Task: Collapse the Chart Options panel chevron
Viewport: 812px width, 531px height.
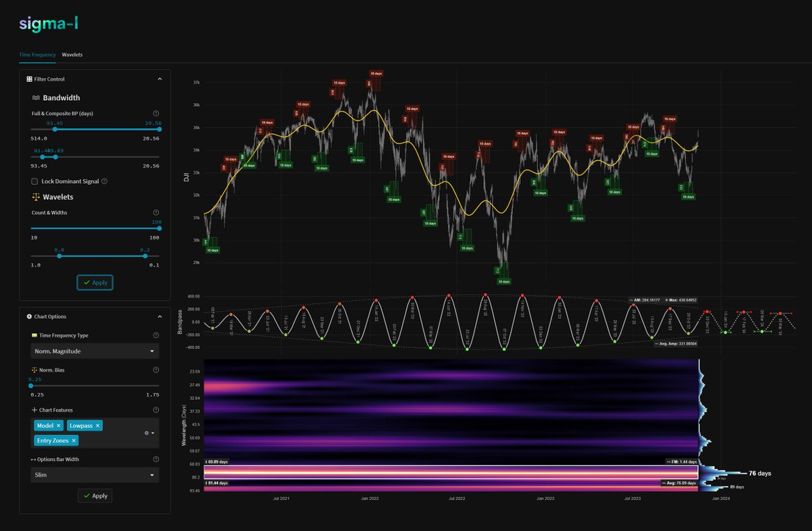Action: click(x=160, y=317)
